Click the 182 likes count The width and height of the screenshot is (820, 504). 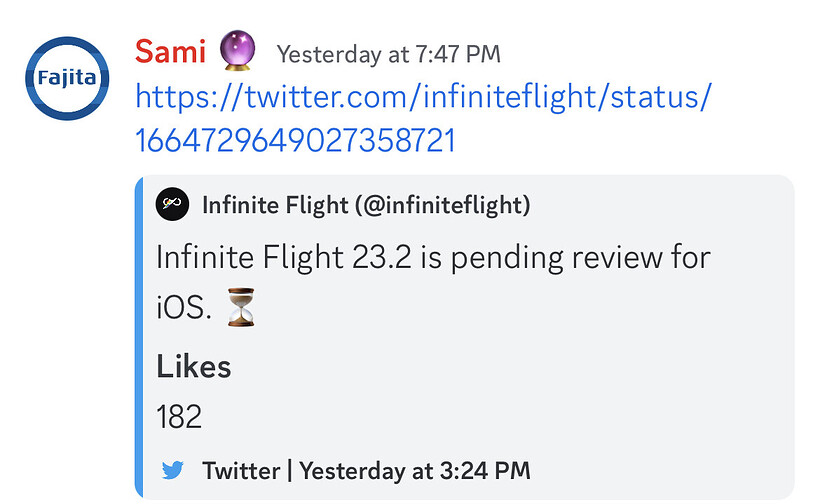click(x=179, y=416)
